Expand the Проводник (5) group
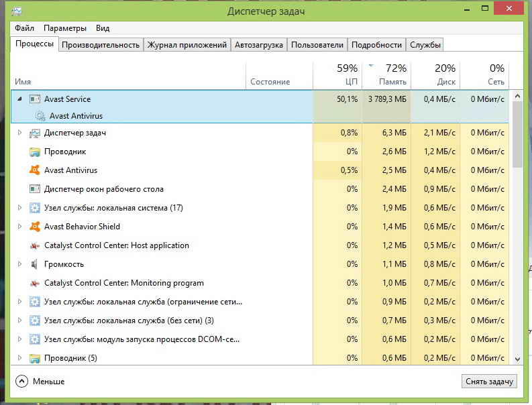532x405 pixels. coord(19,358)
